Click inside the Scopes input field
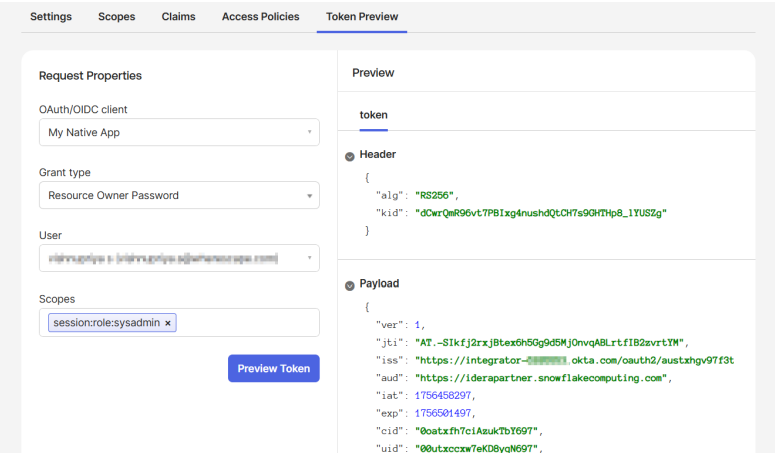The width and height of the screenshot is (775, 459). coord(245,323)
